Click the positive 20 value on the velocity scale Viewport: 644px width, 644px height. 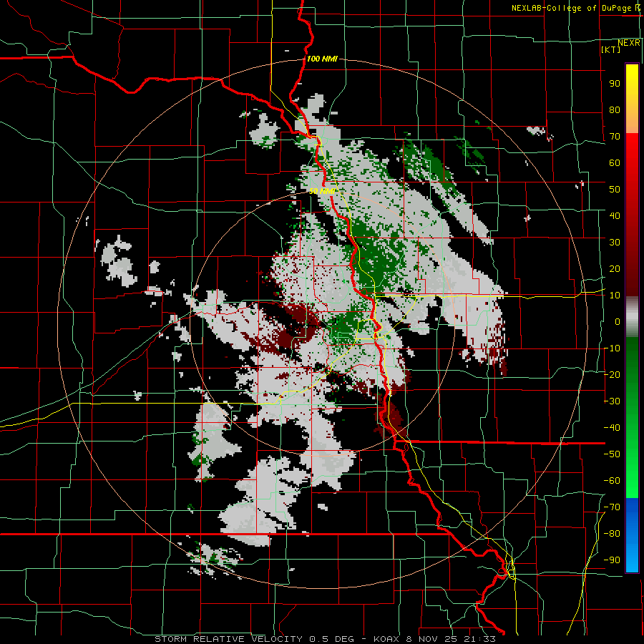click(x=615, y=268)
